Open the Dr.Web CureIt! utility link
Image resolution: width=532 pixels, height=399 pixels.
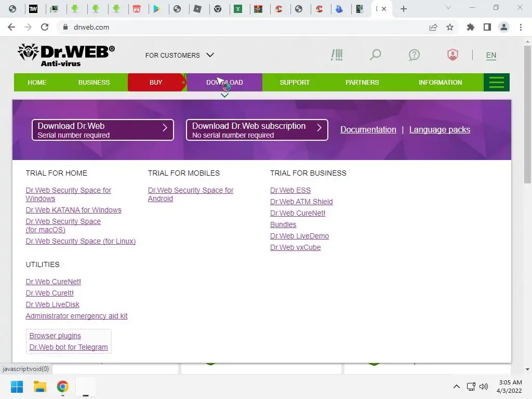tap(49, 293)
